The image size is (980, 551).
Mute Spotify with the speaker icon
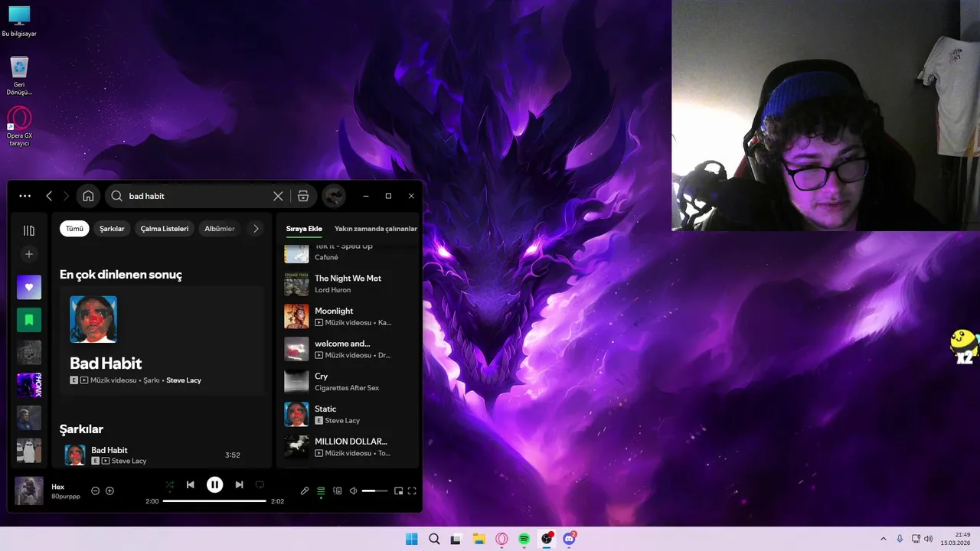[x=353, y=491]
